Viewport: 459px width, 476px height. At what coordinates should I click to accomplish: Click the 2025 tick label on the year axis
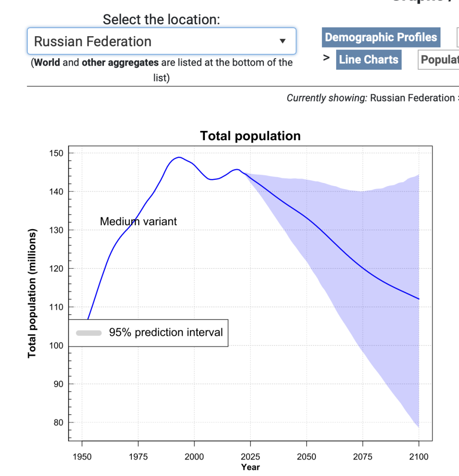pyautogui.click(x=250, y=457)
